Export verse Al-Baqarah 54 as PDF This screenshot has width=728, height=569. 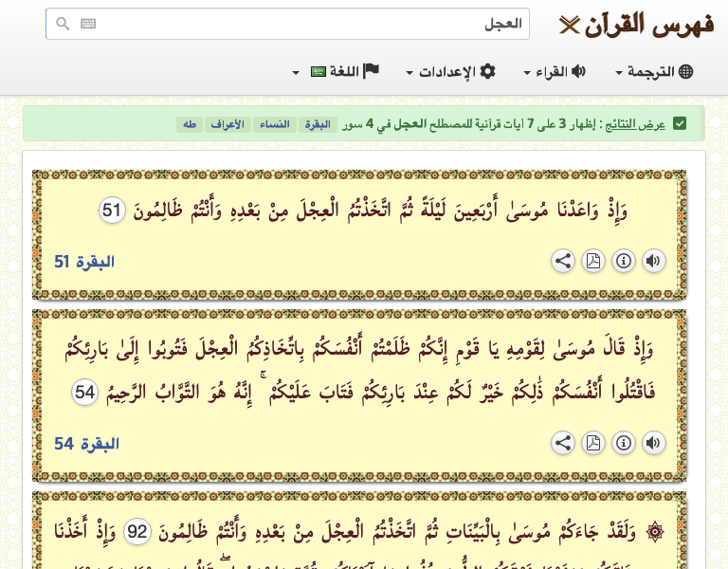coord(592,443)
